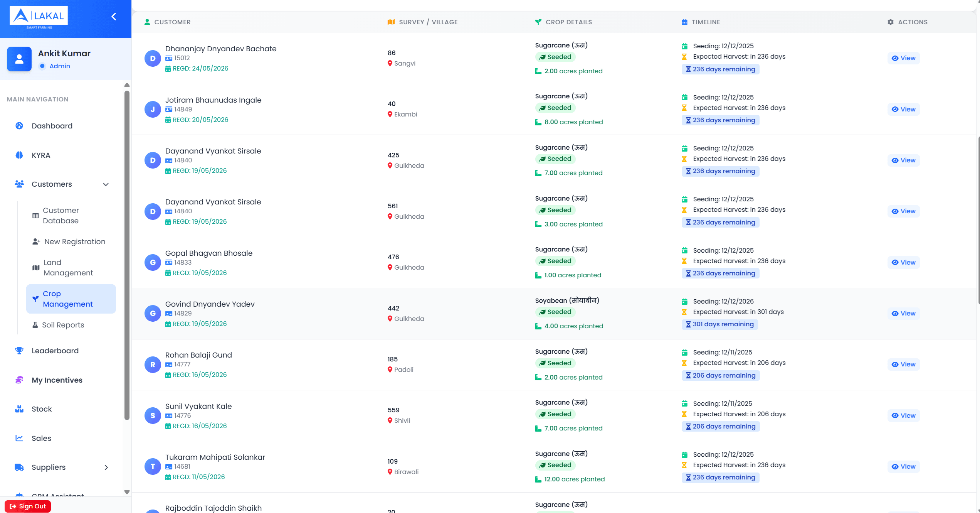Click the Leaderboard trophy icon

[x=19, y=351]
